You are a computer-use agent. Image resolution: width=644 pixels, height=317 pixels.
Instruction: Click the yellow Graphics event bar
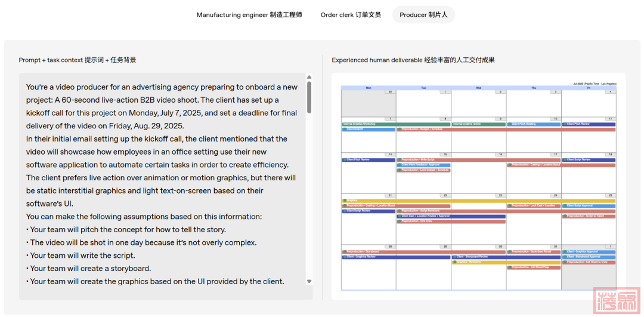477,201
